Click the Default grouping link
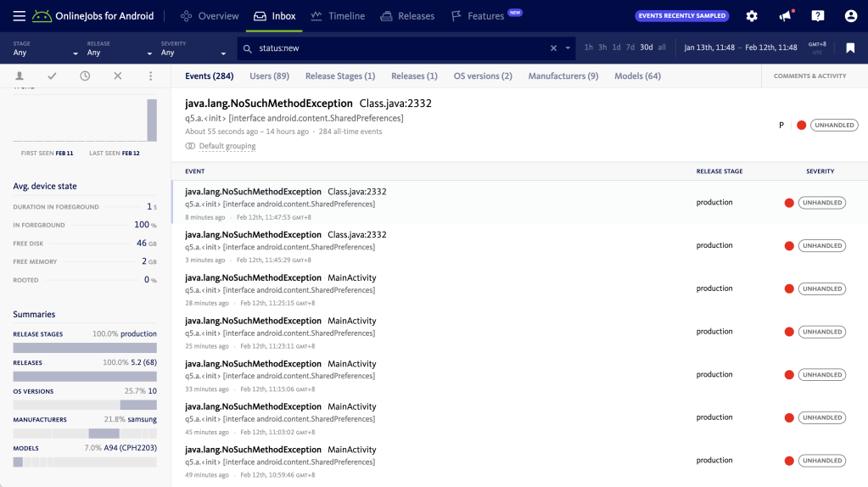The width and height of the screenshot is (868, 487). point(227,146)
